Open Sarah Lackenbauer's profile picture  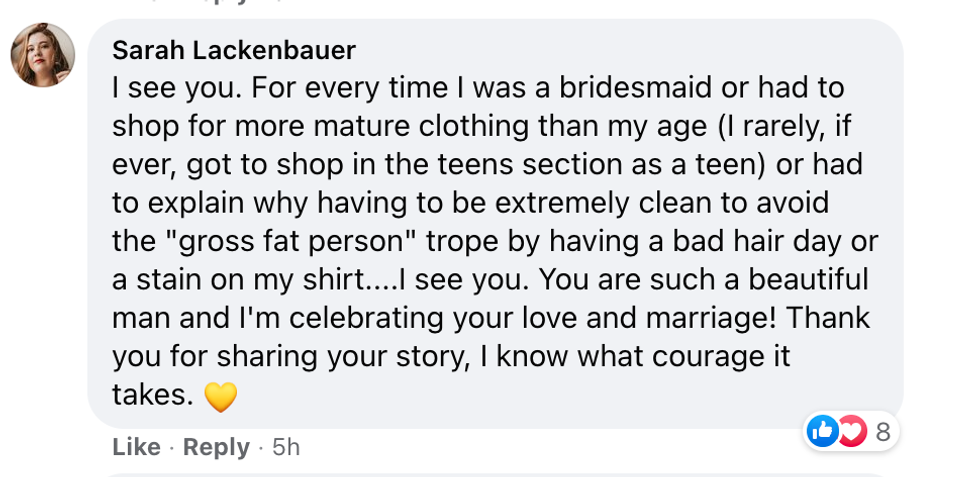43,54
